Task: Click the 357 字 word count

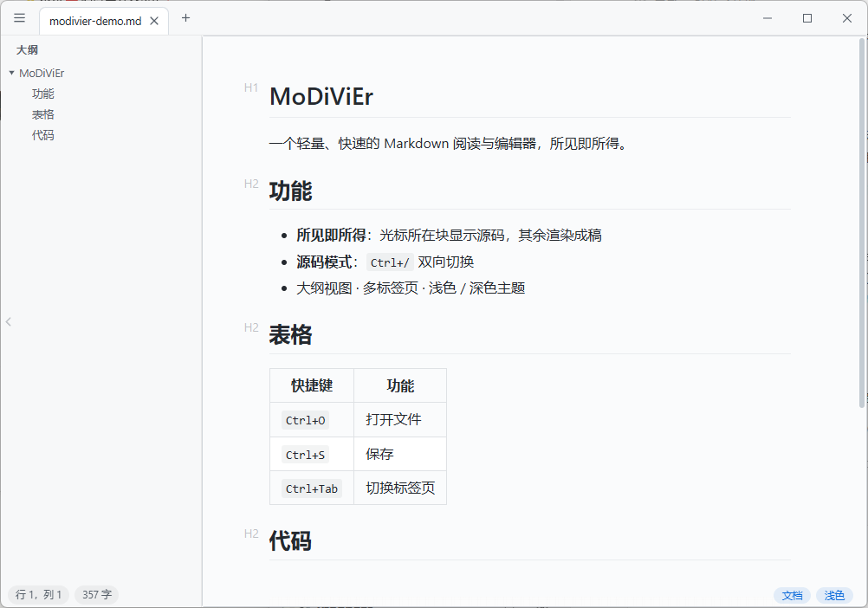Action: pyautogui.click(x=97, y=595)
